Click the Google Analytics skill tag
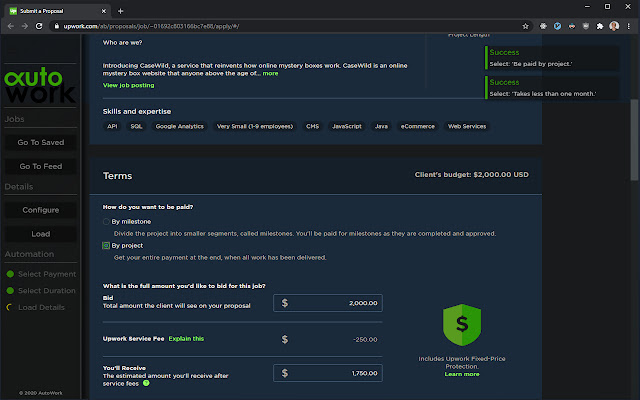This screenshot has width=640, height=400. [x=180, y=126]
